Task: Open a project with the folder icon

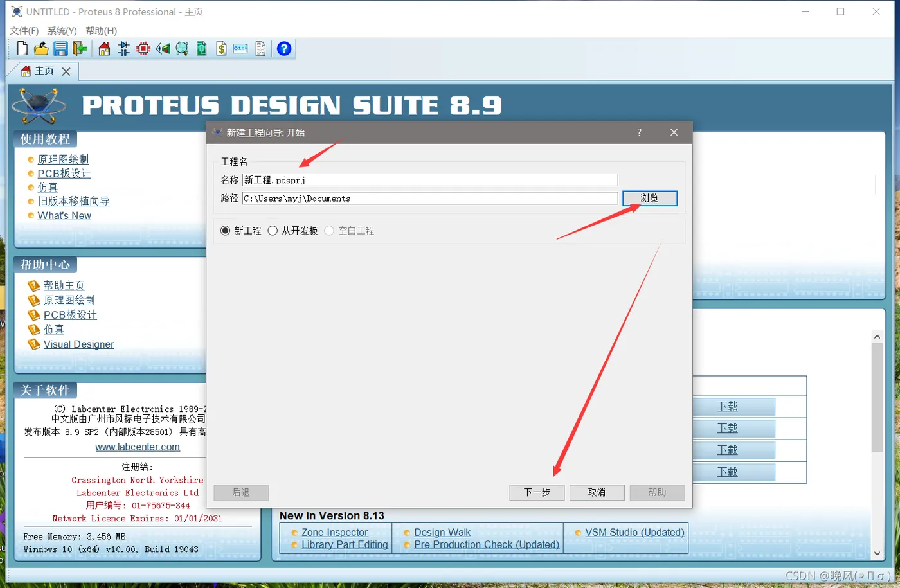Action: click(41, 49)
